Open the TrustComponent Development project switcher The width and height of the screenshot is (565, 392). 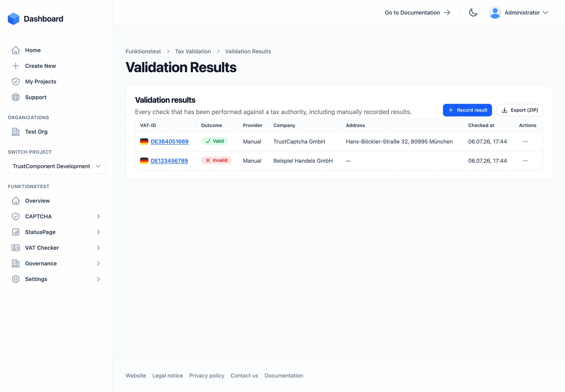[x=57, y=166]
